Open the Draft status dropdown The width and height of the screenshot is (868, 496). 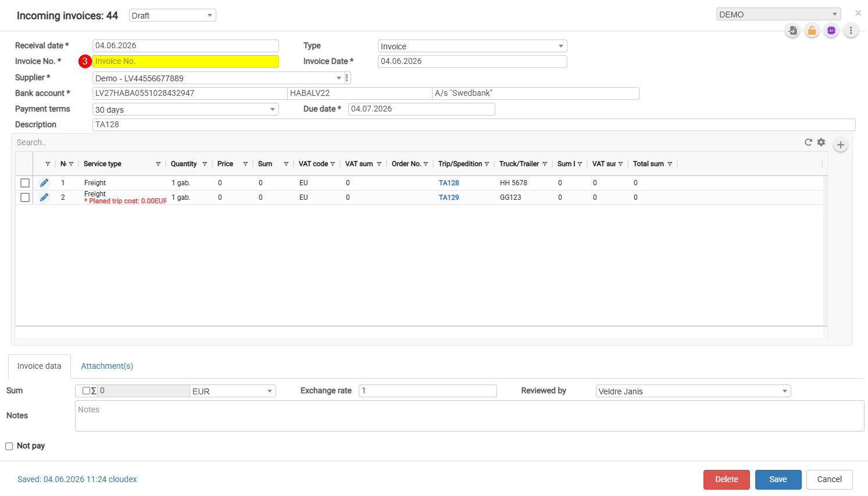pos(173,15)
